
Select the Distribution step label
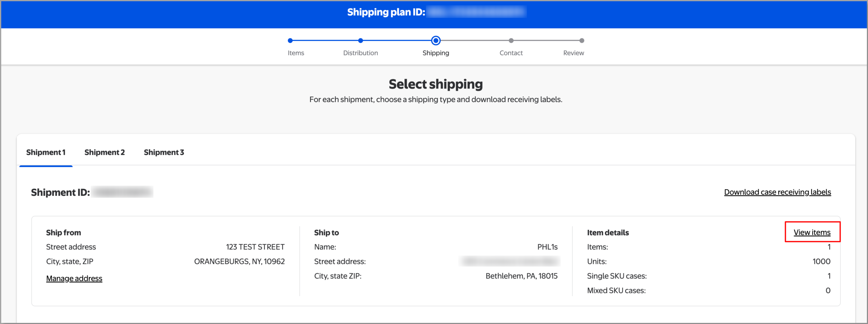(360, 53)
